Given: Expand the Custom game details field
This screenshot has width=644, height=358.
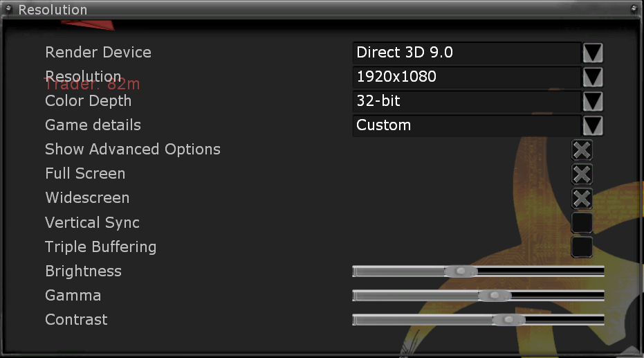Looking at the screenshot, I should [466, 125].
